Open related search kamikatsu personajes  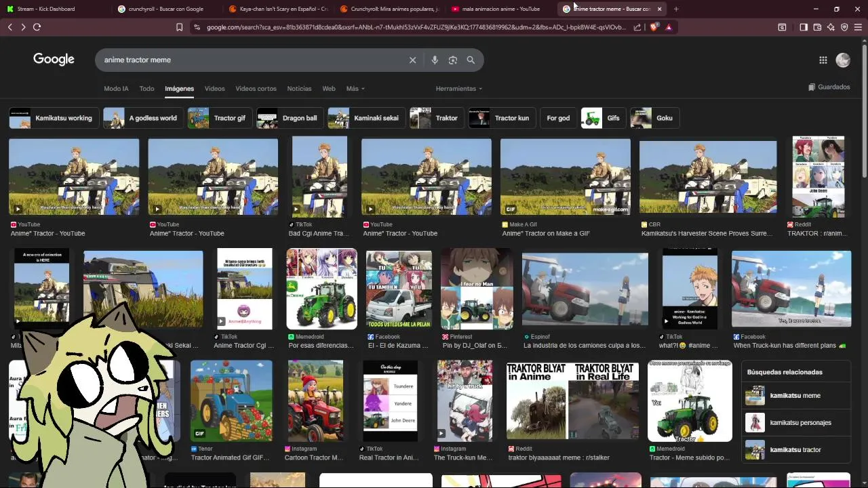click(x=795, y=422)
